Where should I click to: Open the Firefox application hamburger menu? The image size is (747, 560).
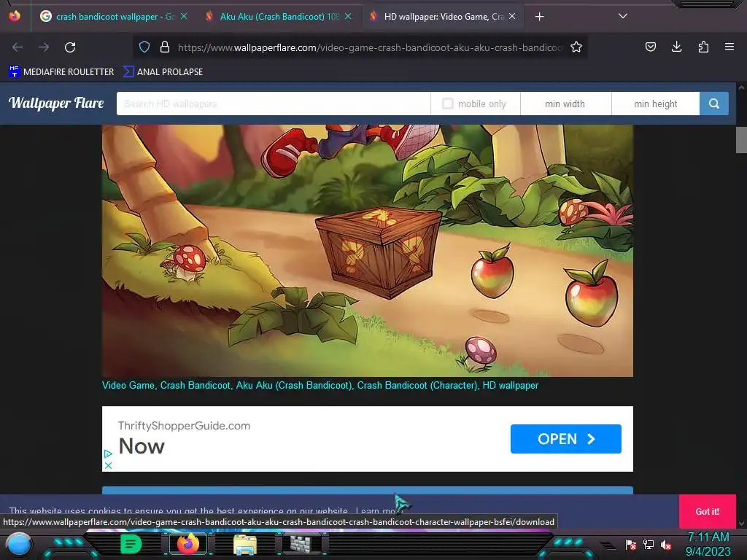[729, 47]
